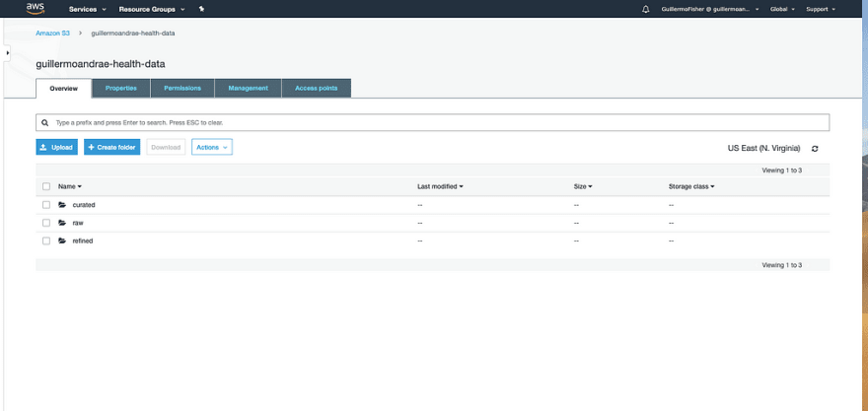Sort by the Storage class column
868x411 pixels.
click(691, 186)
